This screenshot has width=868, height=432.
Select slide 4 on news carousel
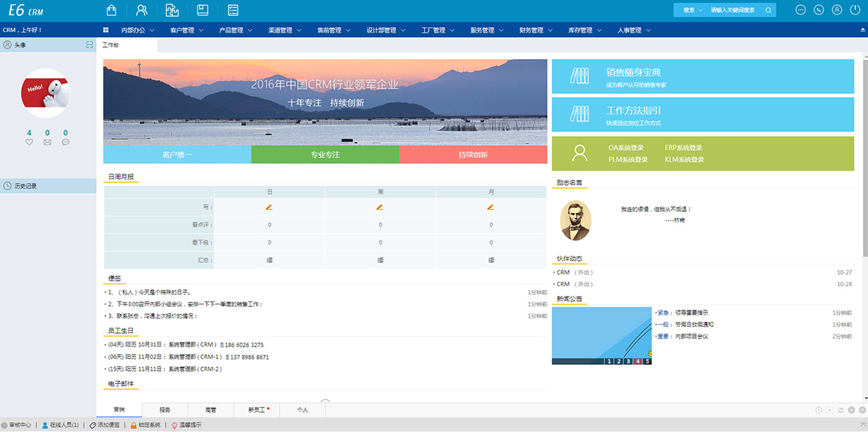(x=637, y=361)
